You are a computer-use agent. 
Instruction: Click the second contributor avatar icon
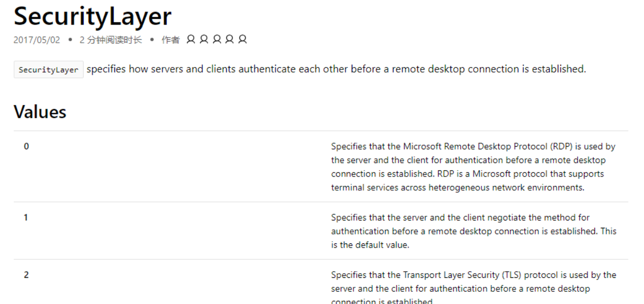(x=204, y=40)
